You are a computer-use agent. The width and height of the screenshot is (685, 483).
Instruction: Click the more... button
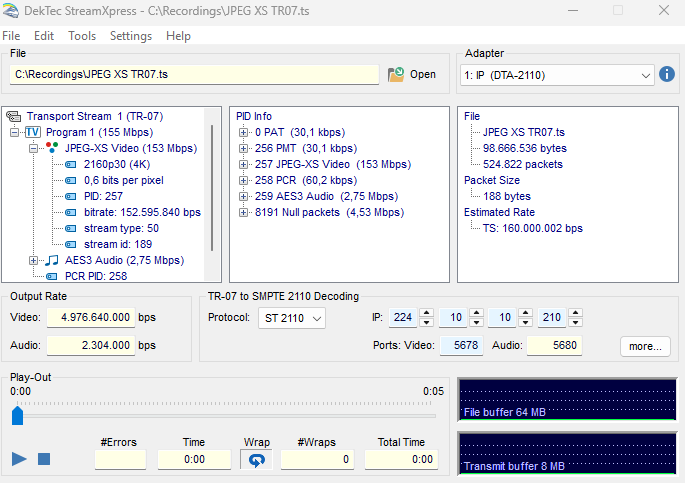(645, 346)
